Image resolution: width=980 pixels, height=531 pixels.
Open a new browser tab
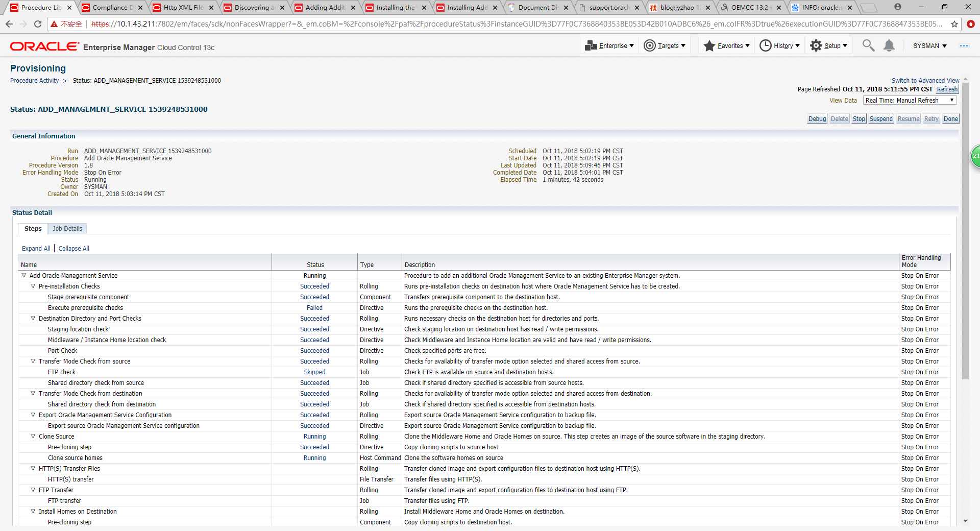[x=868, y=8]
